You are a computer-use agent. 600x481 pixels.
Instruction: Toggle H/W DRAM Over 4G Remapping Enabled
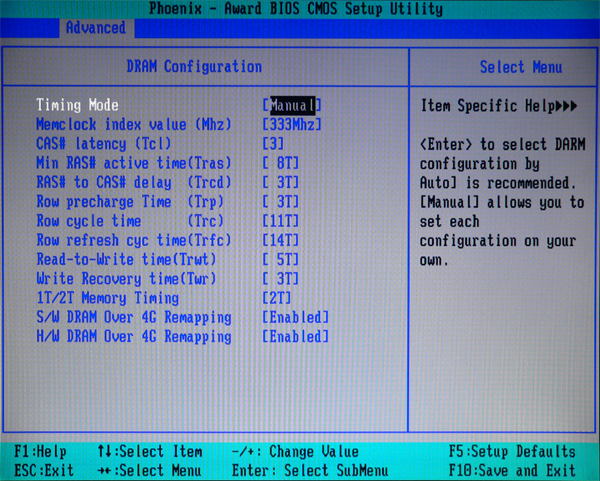pos(295,337)
